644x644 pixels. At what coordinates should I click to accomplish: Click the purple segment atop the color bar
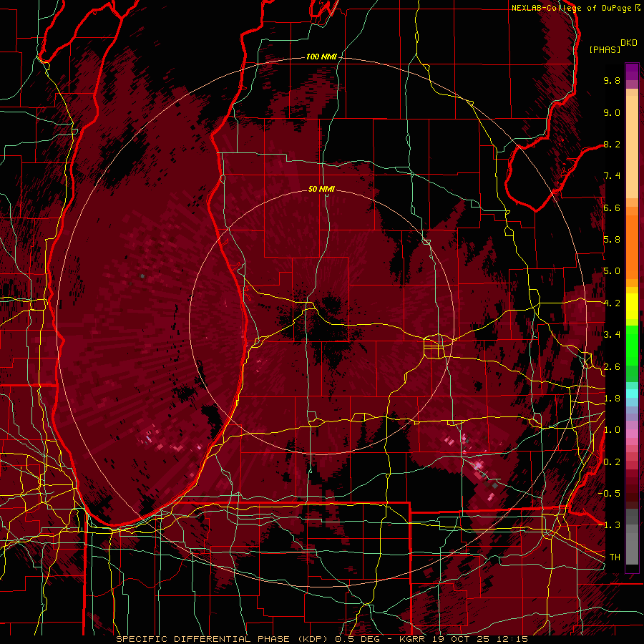[x=632, y=72]
